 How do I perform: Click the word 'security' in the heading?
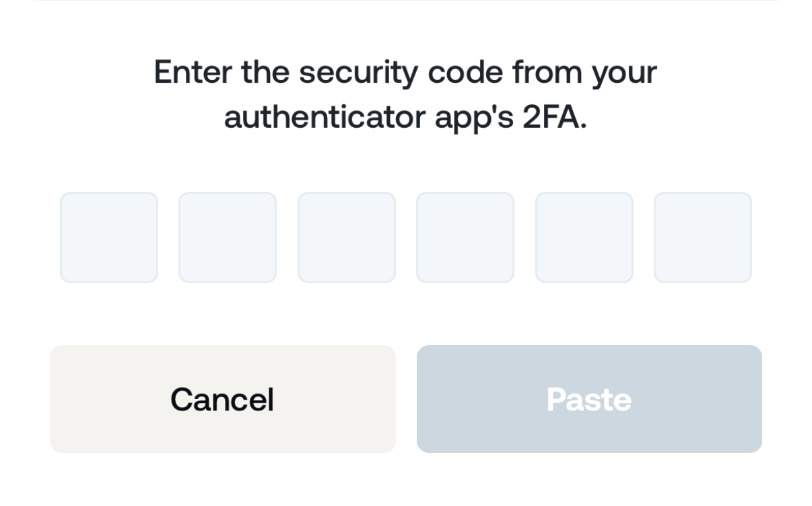tap(358, 73)
